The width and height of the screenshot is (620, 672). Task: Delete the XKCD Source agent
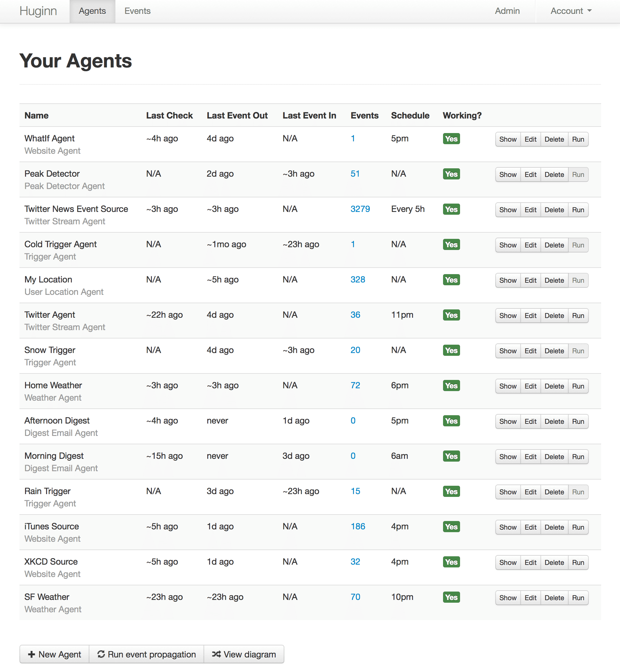554,562
